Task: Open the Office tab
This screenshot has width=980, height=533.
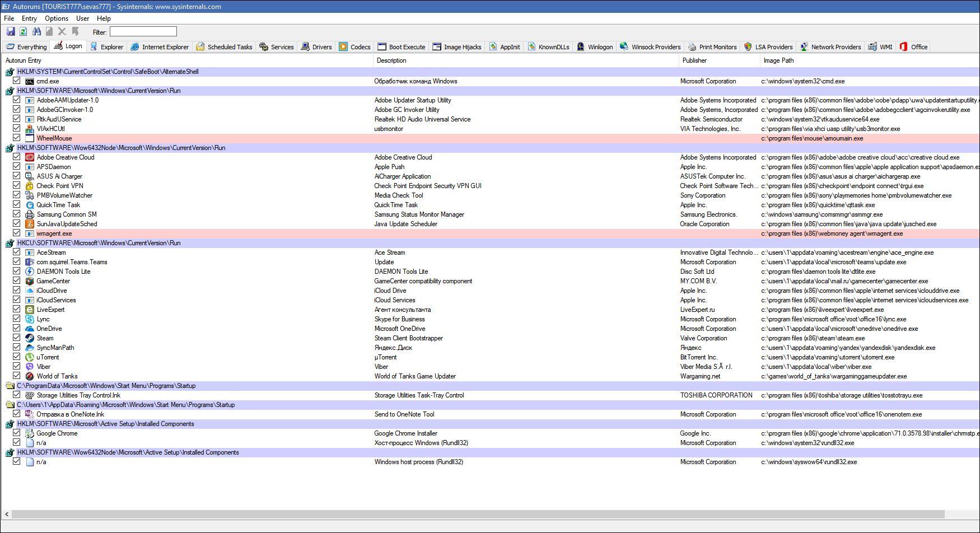Action: click(913, 47)
